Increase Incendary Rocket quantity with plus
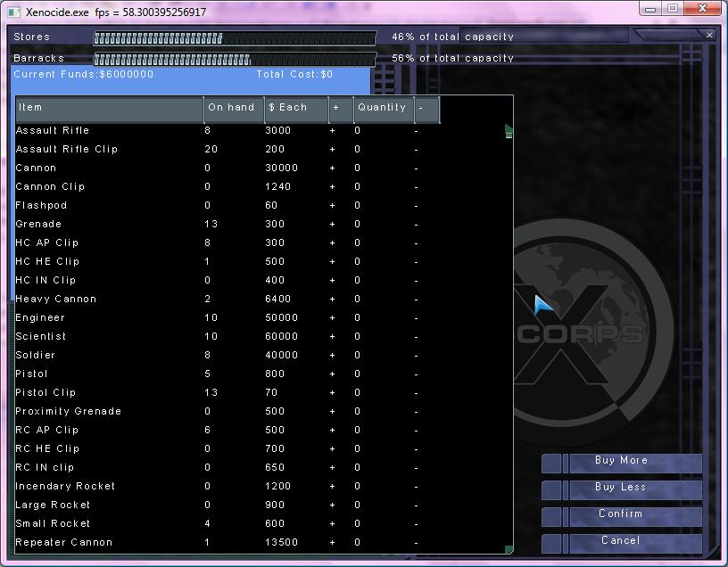 tap(333, 486)
